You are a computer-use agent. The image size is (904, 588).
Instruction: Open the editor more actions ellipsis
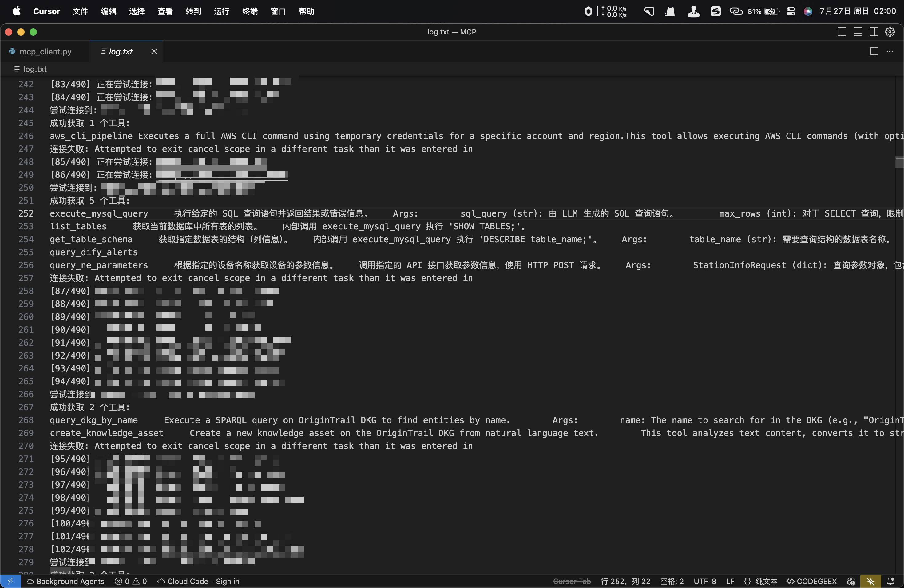[890, 51]
